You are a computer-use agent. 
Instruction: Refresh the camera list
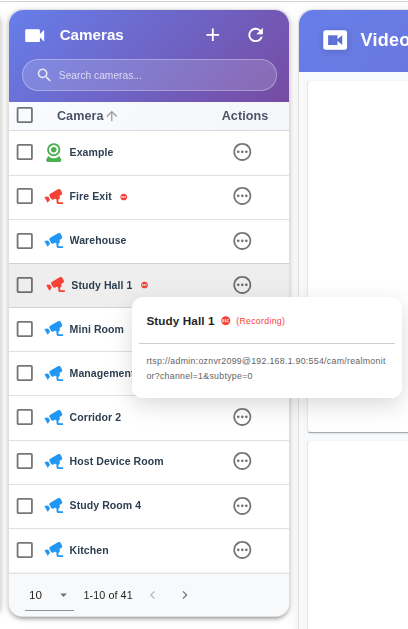coord(256,35)
